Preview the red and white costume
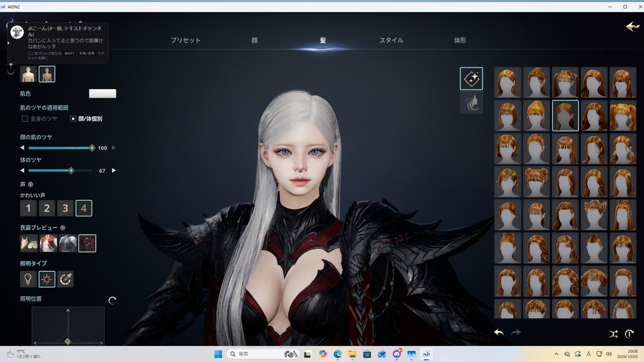This screenshot has height=362, width=644. 48,243
